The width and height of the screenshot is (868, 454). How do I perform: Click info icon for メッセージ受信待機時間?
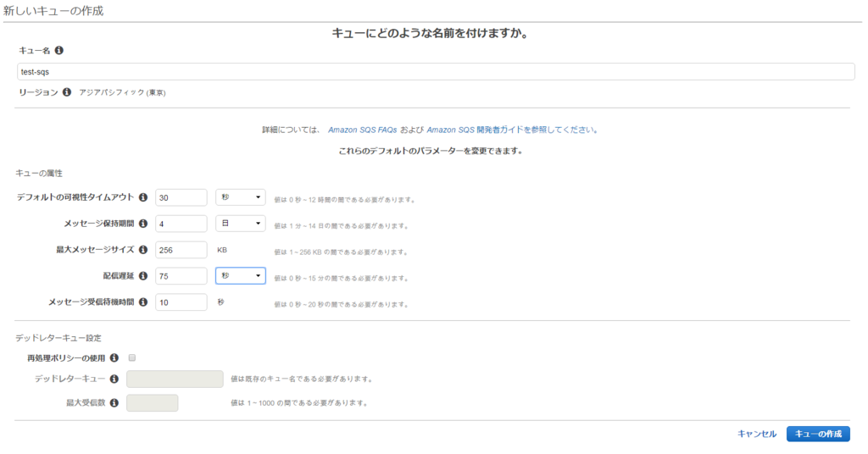tap(143, 302)
